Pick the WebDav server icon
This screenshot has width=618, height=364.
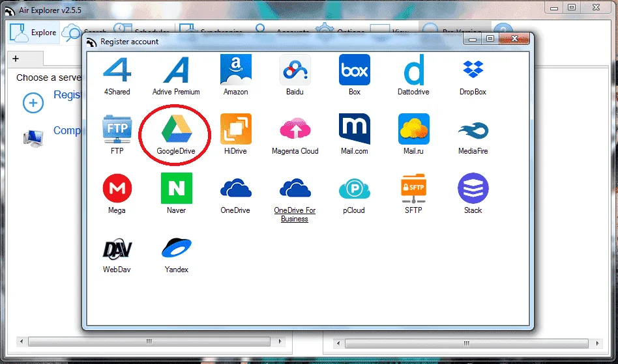pyautogui.click(x=117, y=249)
